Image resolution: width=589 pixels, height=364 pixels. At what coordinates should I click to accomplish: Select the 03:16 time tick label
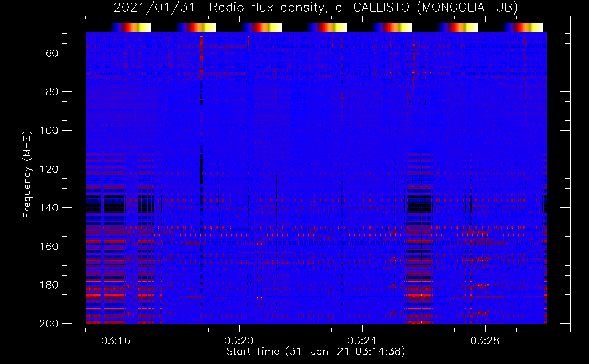click(x=116, y=341)
